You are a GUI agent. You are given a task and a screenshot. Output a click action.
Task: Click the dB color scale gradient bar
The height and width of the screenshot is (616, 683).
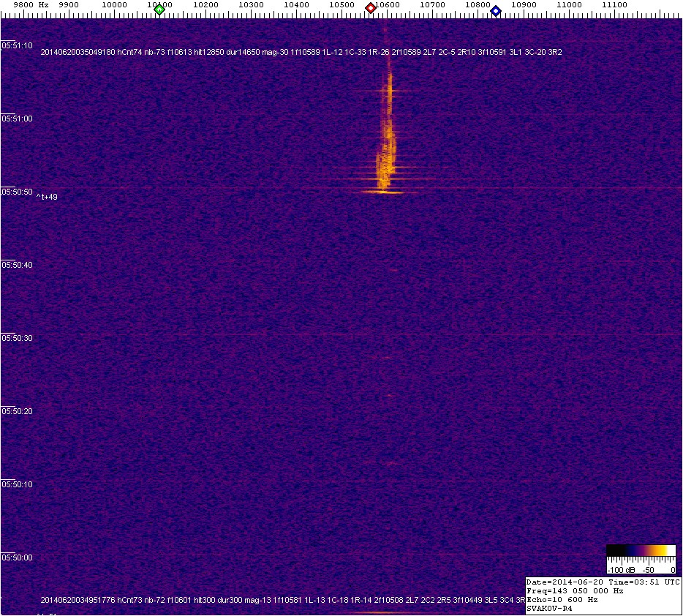pos(641,551)
